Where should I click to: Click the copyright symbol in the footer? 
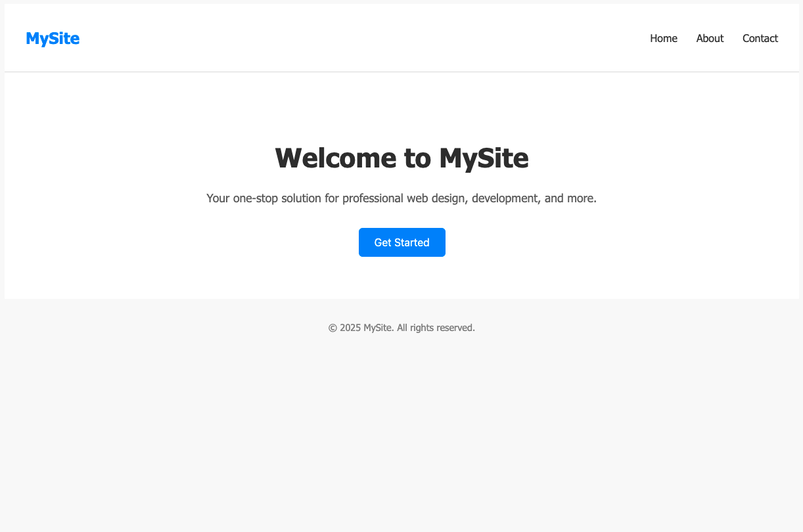(x=333, y=328)
